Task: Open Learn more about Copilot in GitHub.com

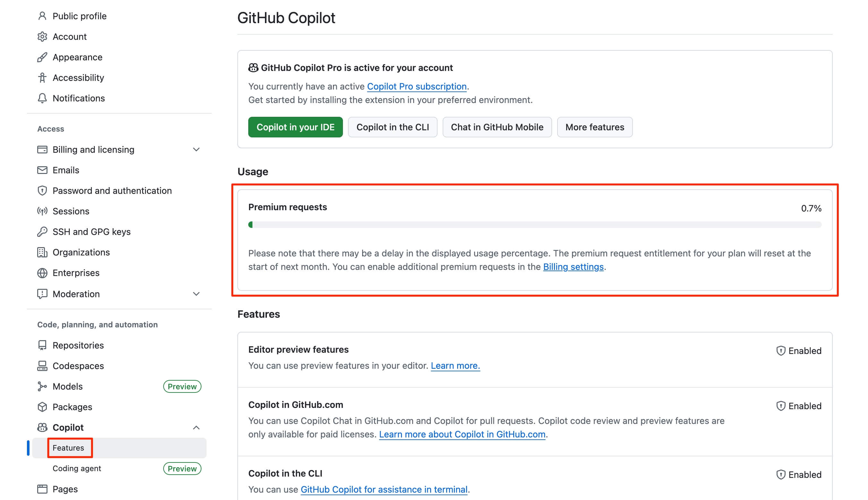Action: [x=462, y=435]
